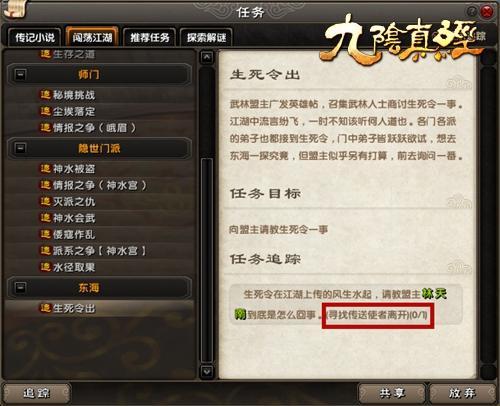This screenshot has height=406, width=500.
Task: Click tracking marker icon beside 灭派之仇
Action: coord(45,201)
